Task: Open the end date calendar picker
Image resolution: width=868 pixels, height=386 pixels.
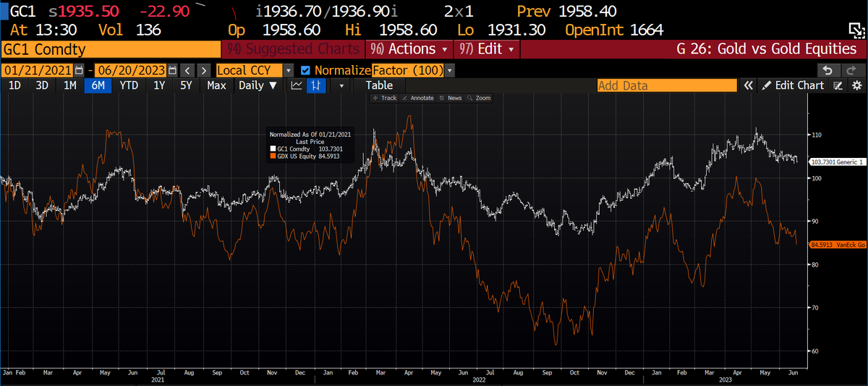Action: click(x=172, y=71)
